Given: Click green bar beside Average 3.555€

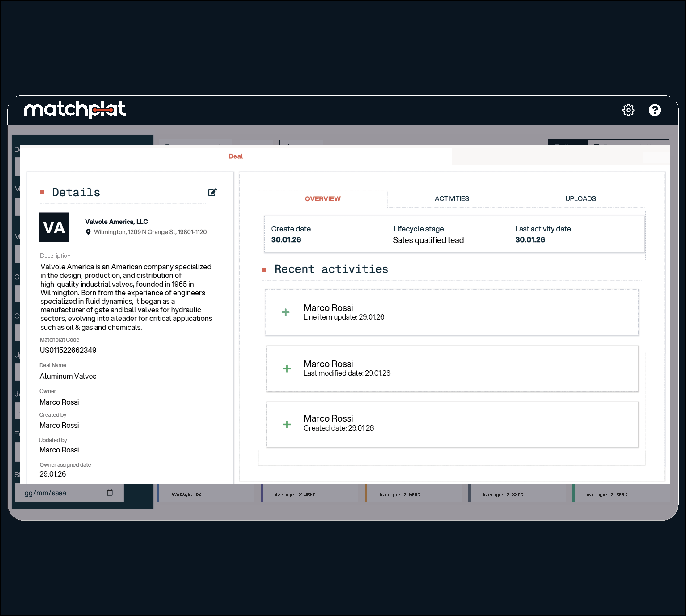Looking at the screenshot, I should click(573, 493).
